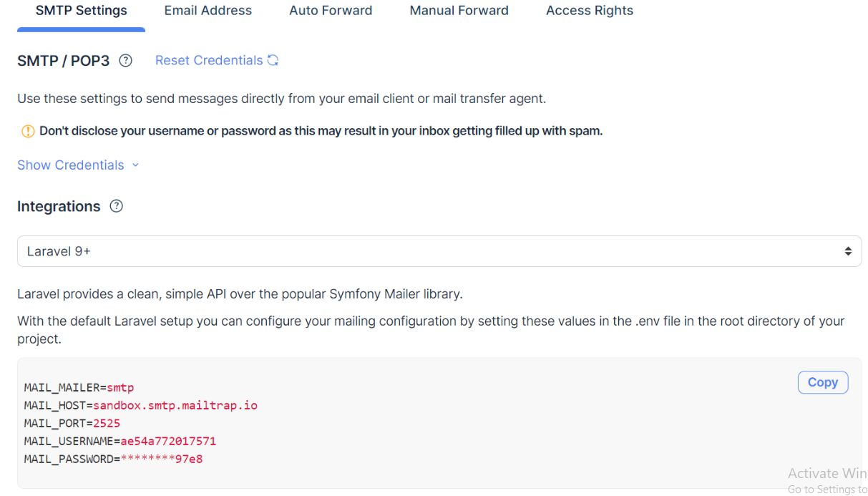Open the Auto Forward tab

click(330, 10)
